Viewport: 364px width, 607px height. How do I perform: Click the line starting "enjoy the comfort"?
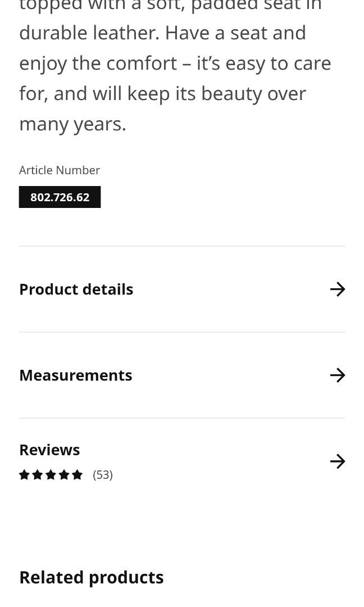pyautogui.click(x=175, y=63)
